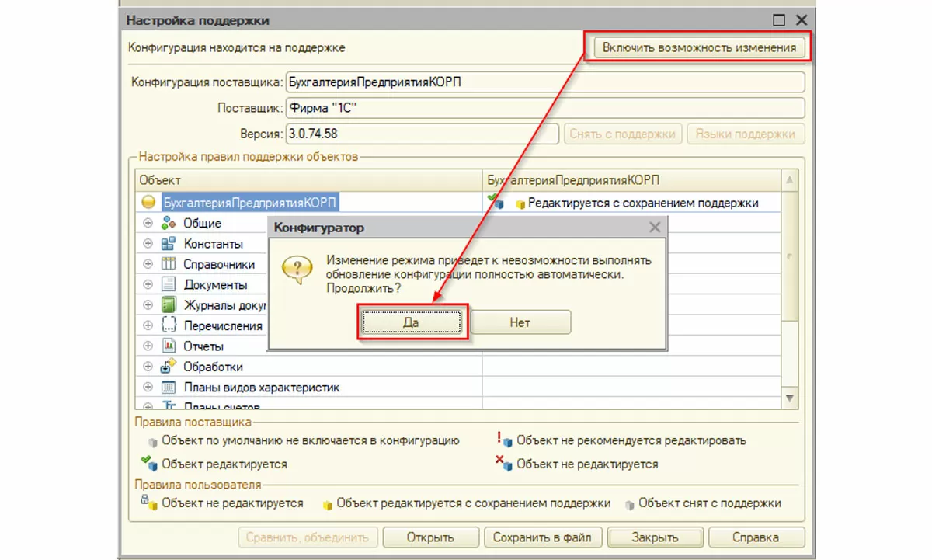Click legend text Объект не рекомендуется редактировать
This screenshot has width=932, height=560.
pyautogui.click(x=631, y=440)
